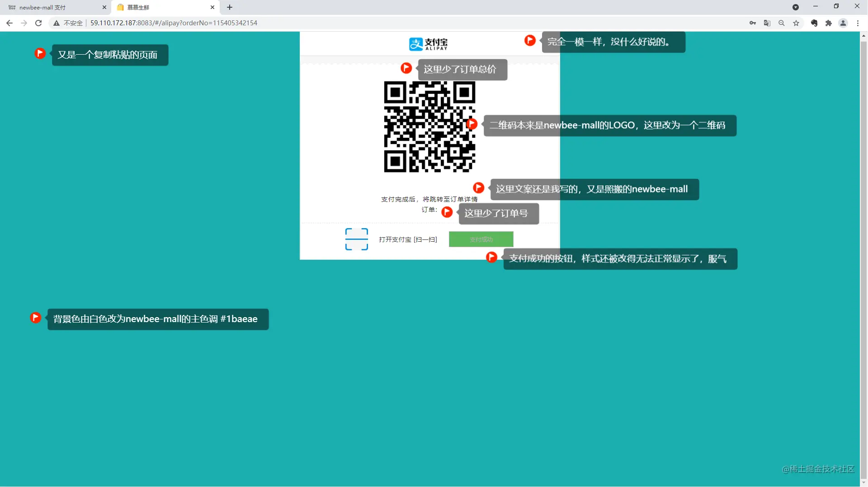The height and width of the screenshot is (487, 868).
Task: Go back to the previous page
Action: (x=9, y=23)
